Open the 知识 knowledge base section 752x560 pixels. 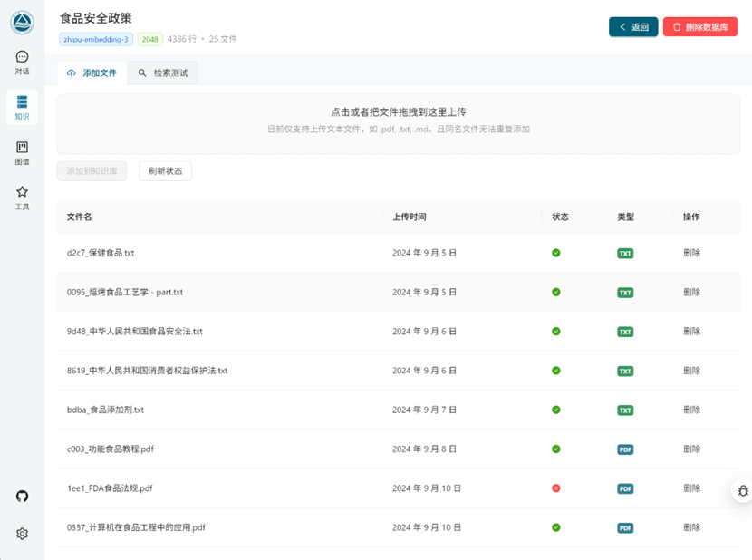point(22,108)
